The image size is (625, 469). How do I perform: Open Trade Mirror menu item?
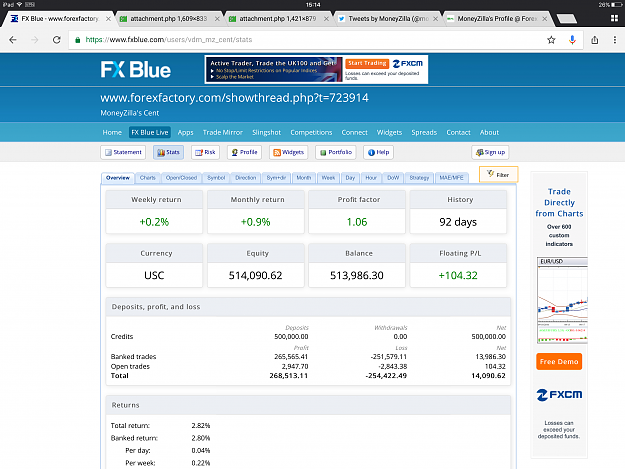pos(222,132)
